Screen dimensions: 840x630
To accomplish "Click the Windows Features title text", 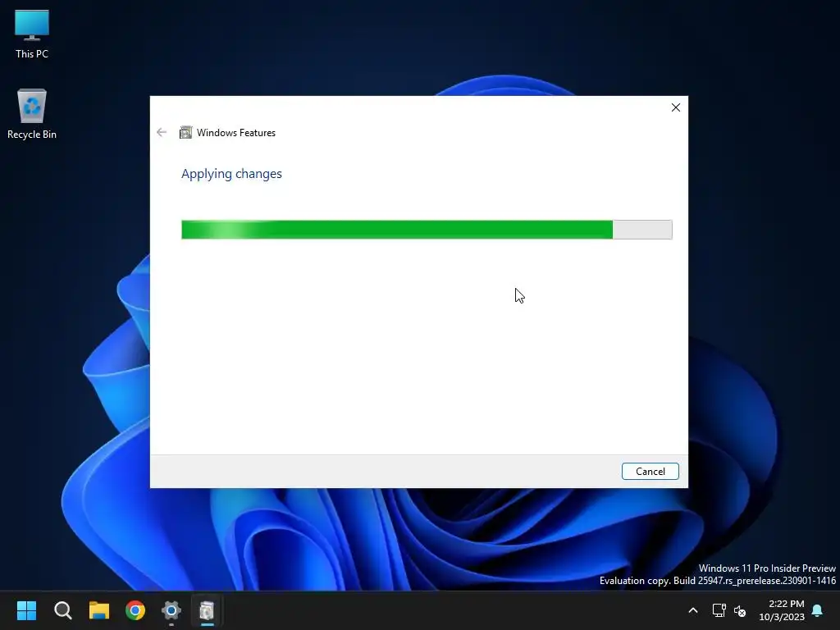I will (236, 133).
